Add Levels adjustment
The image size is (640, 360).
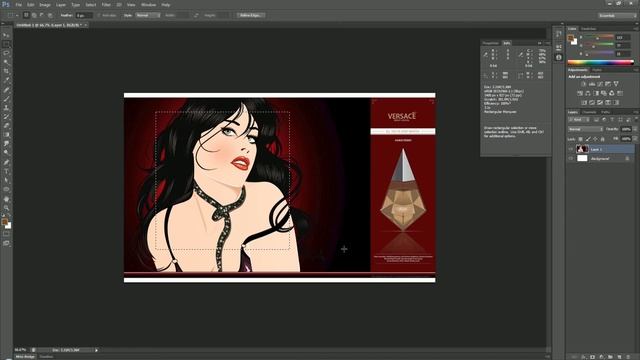591,84
